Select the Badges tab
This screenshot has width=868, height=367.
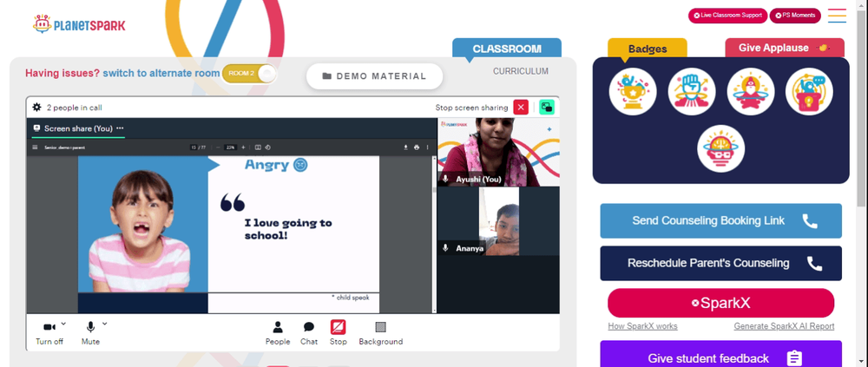(648, 49)
